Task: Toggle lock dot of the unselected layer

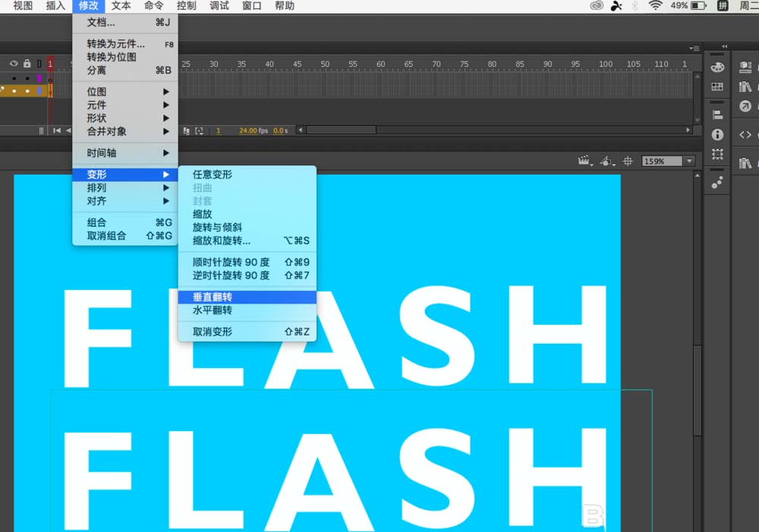Action: (27, 78)
